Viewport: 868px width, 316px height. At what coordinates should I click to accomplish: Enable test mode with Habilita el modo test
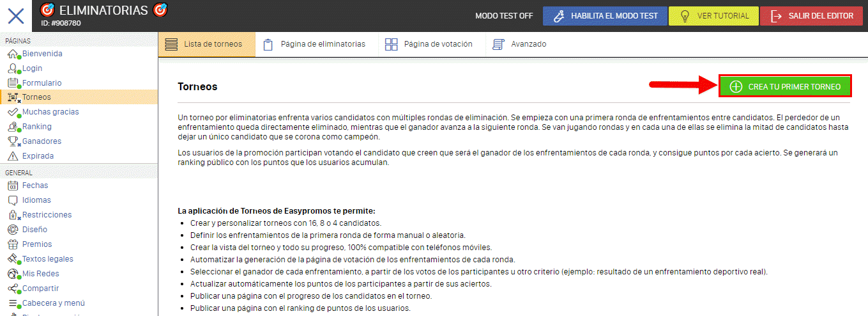tap(604, 16)
